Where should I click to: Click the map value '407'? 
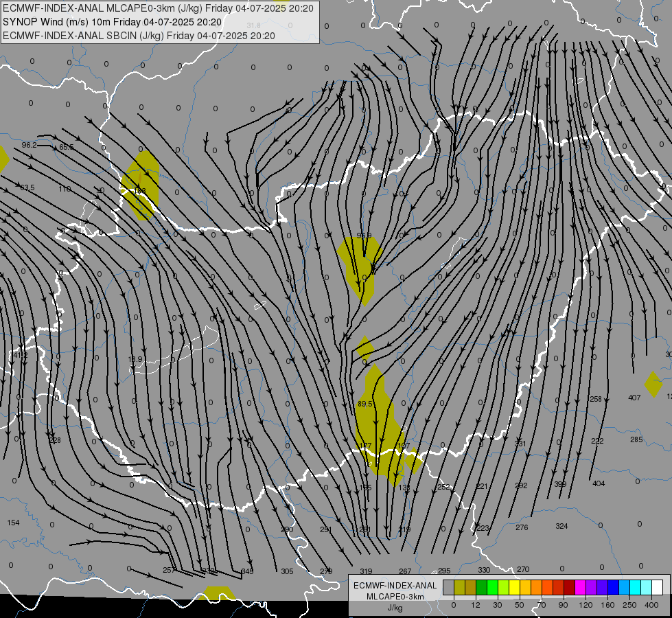(x=634, y=398)
